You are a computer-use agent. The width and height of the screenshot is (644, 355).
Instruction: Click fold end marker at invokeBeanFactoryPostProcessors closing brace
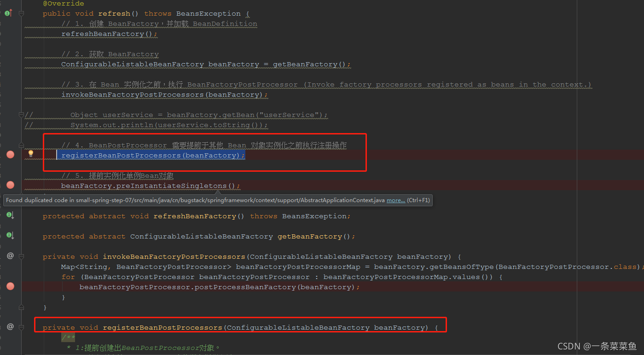point(21,307)
